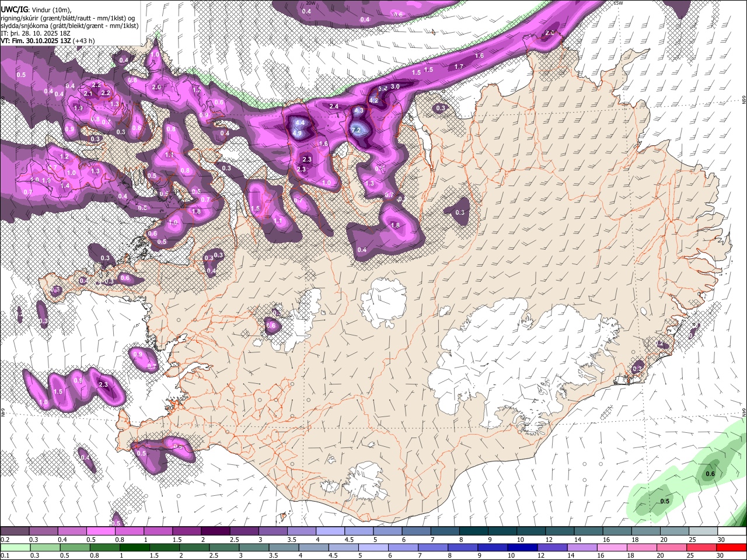Screen dimensions: 747x560
Task: Click the 4.2 precipitation value on the map
Action: tap(374, 100)
